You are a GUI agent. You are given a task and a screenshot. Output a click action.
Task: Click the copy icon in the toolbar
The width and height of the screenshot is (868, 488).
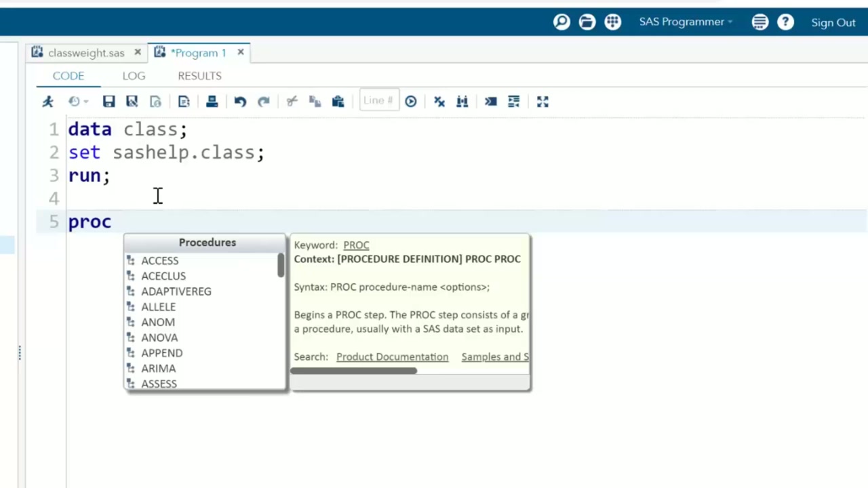click(315, 102)
